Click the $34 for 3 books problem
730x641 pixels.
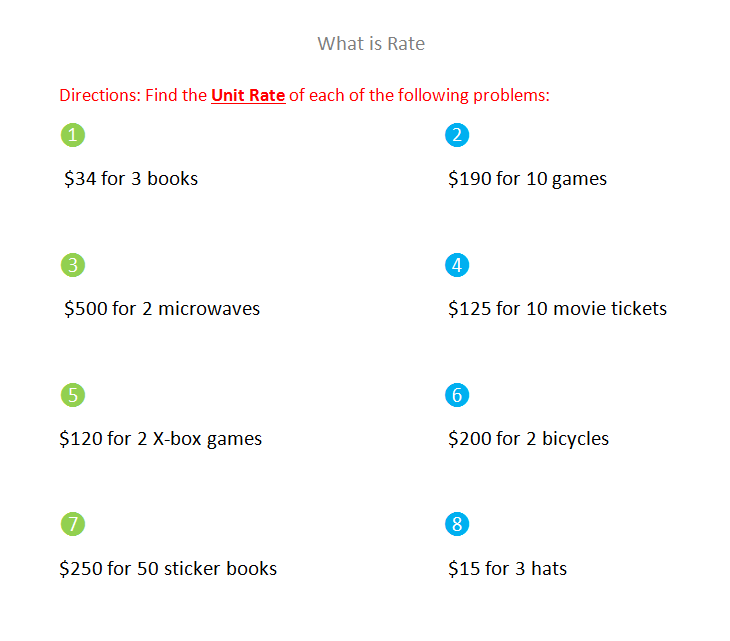coord(131,179)
